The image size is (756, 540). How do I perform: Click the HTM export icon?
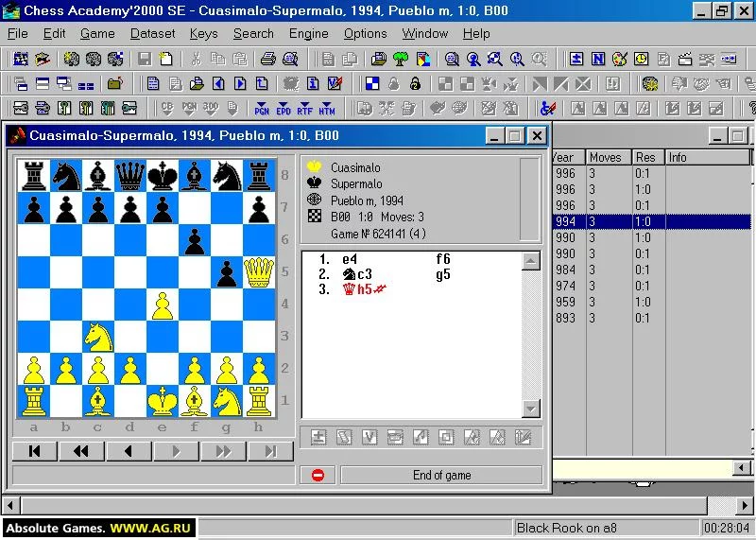(326, 108)
